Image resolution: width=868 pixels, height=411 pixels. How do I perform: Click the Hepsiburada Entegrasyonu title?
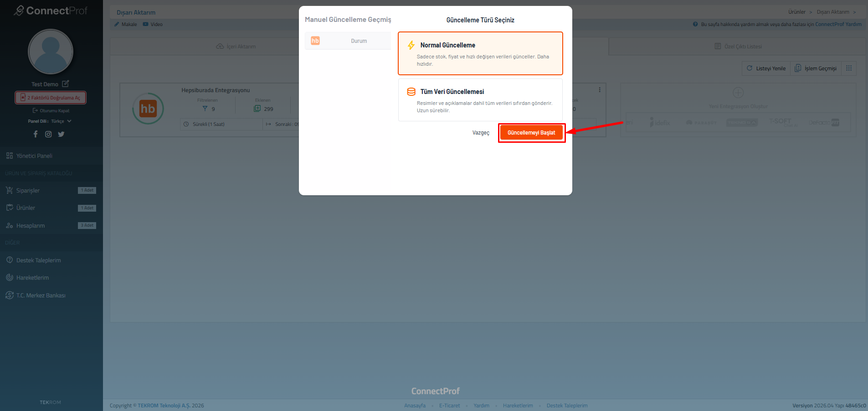(216, 90)
